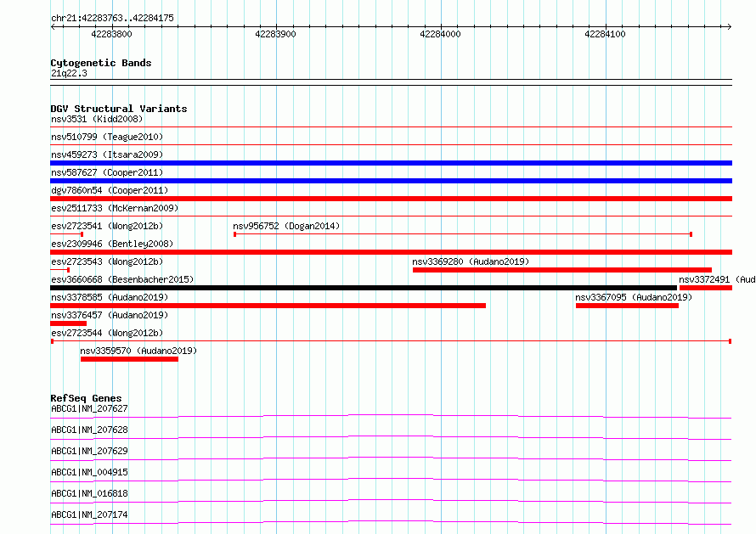Select the nsv3372491 variant label
The width and height of the screenshot is (756, 534).
717,279
